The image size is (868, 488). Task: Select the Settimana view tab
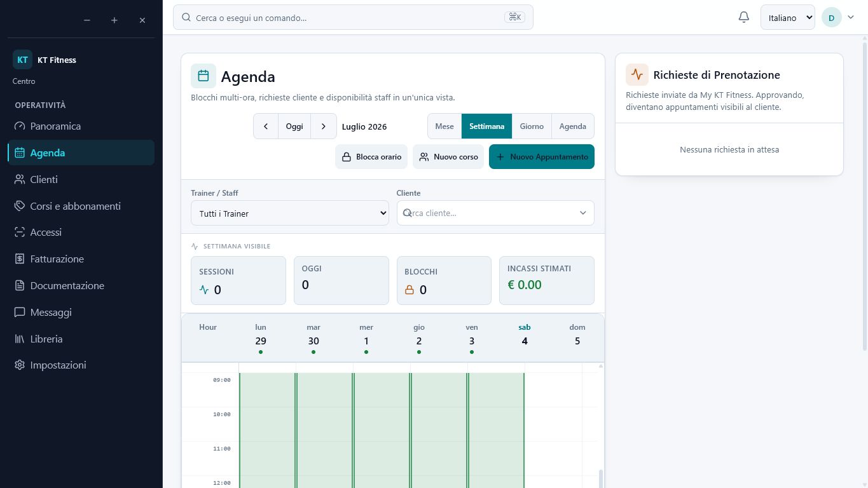[486, 126]
